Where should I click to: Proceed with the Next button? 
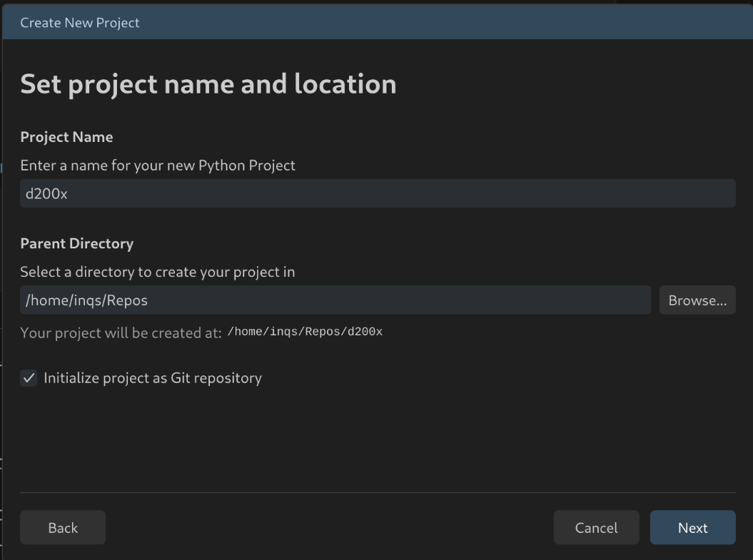692,528
